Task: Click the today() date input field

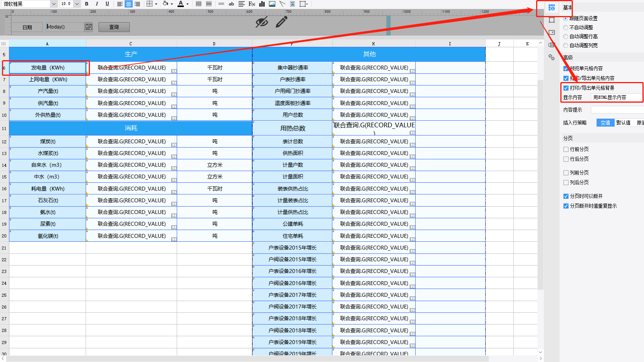Action: 65,27
